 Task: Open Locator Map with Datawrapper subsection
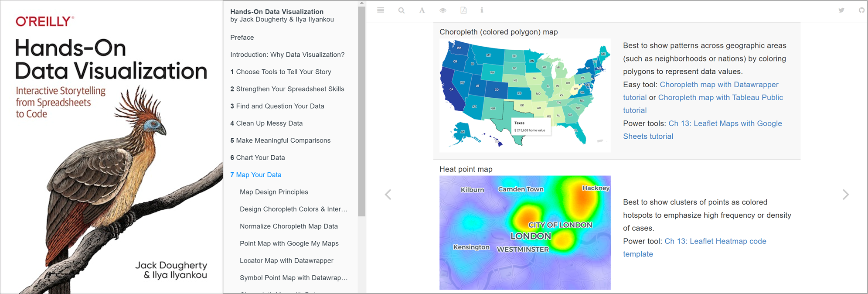(286, 260)
